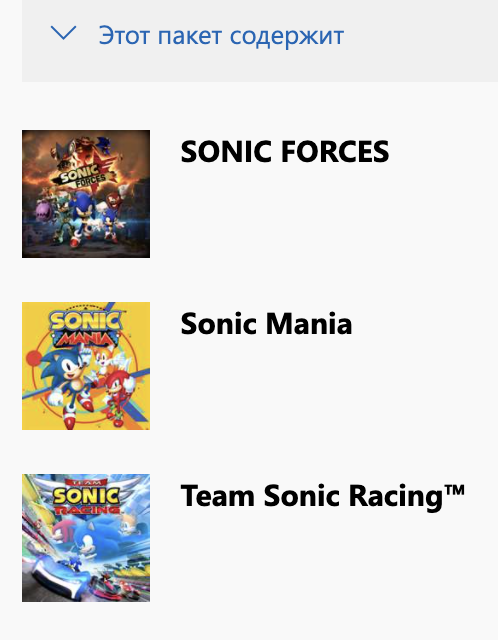
Task: Open the Team Sonic Racing cover thumbnail
Action: [86, 538]
